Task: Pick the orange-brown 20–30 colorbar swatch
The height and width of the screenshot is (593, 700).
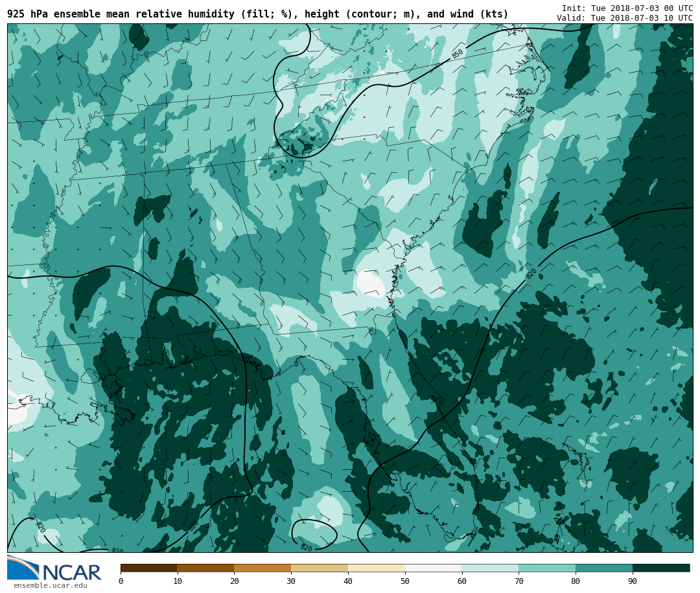Action: (x=262, y=568)
